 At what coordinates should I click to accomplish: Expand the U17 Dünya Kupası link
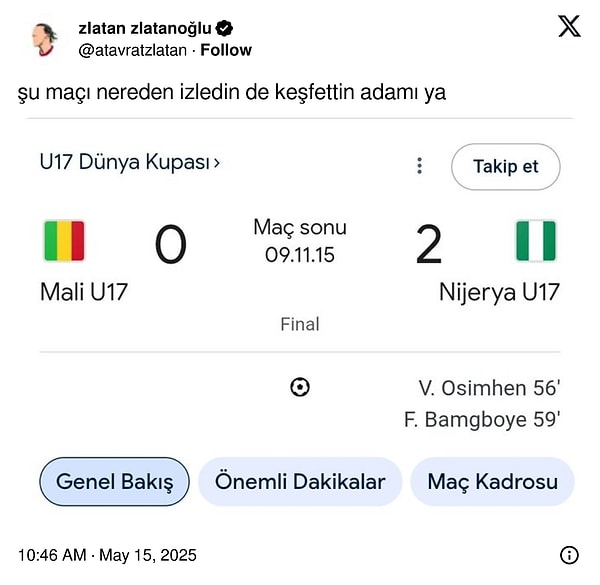pos(130,161)
